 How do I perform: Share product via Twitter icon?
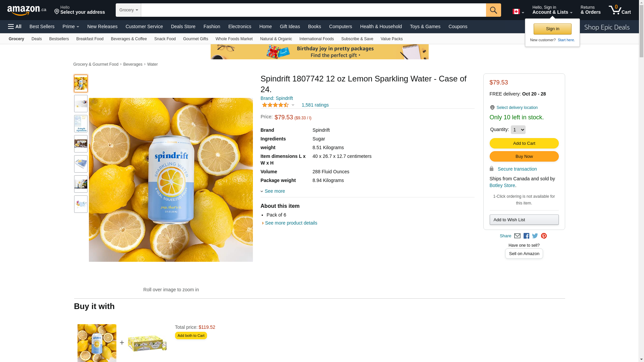pos(535,236)
